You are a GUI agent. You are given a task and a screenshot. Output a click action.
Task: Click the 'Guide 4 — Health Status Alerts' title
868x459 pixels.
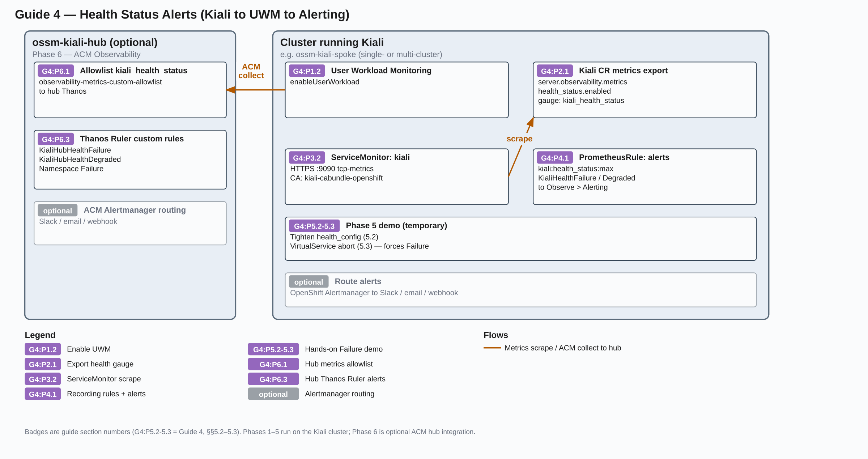[x=182, y=14]
